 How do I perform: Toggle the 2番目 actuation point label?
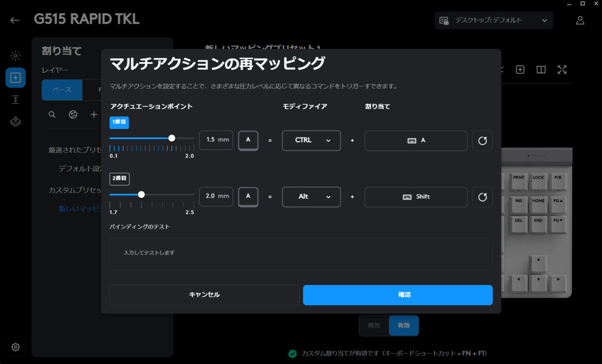(x=119, y=179)
